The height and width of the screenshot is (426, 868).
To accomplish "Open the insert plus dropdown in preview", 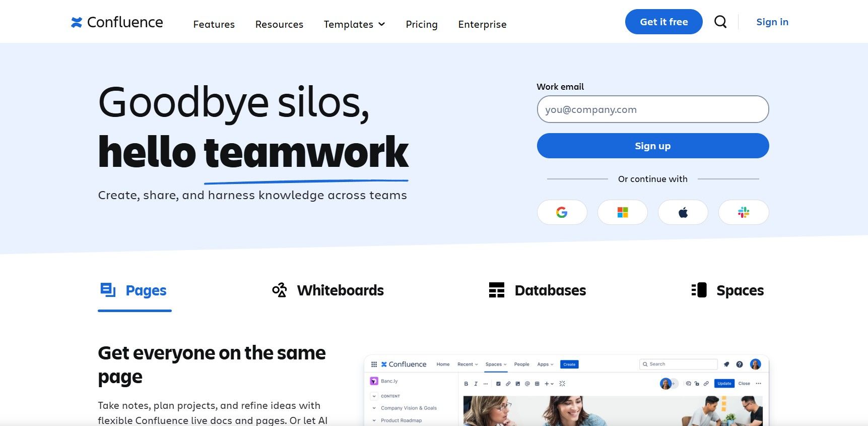I will pos(549,384).
